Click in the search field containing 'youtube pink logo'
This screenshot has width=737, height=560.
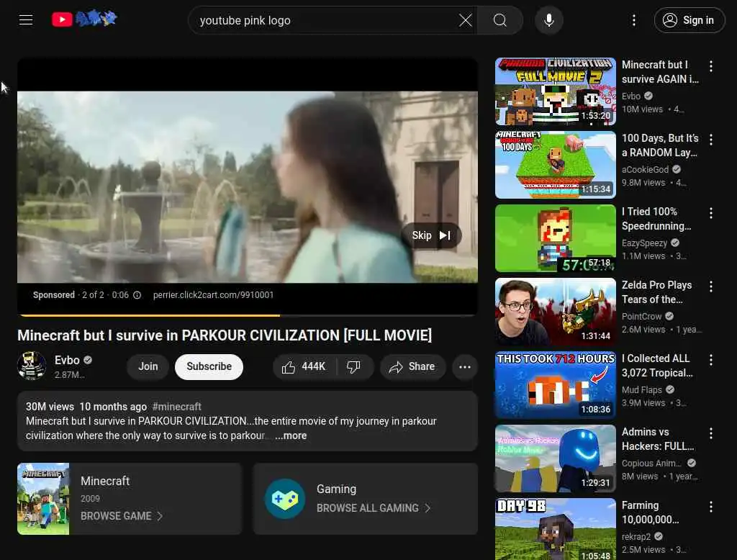point(327,20)
